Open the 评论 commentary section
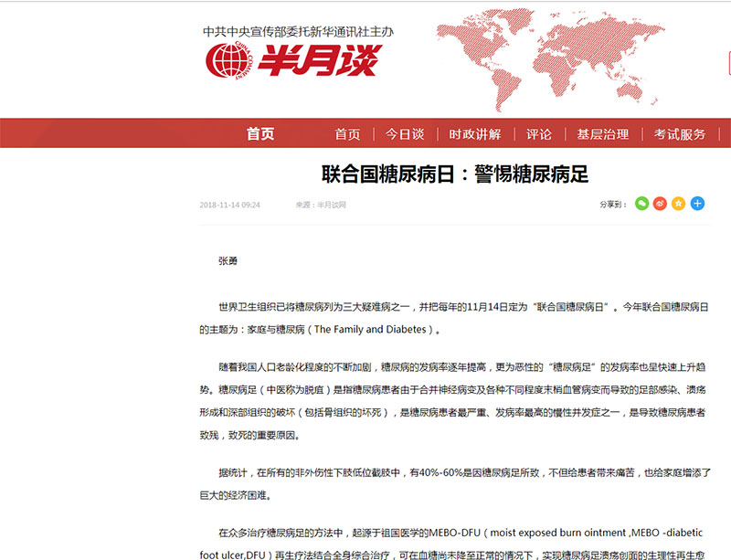The image size is (731, 560). [x=538, y=134]
